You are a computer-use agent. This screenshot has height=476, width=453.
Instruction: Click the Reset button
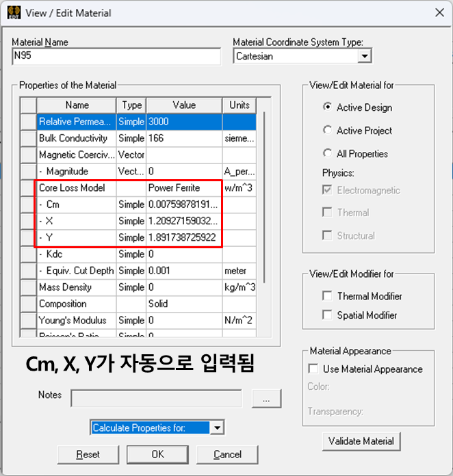[88, 454]
